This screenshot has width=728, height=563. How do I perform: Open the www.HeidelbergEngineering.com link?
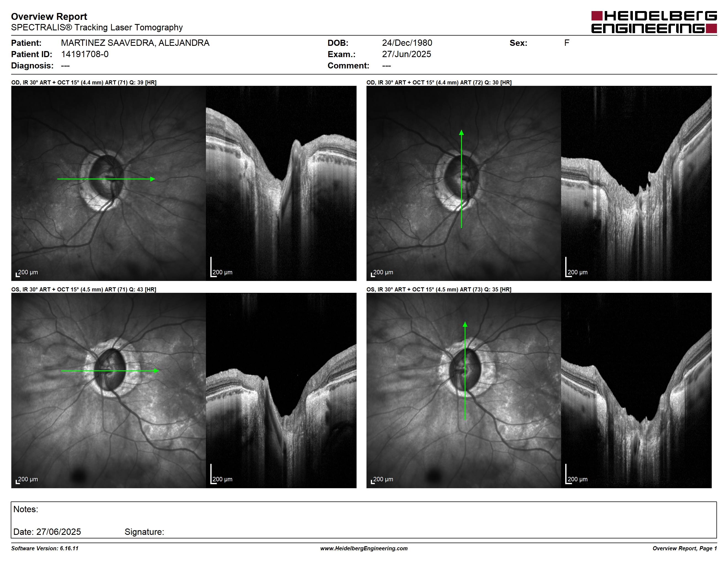click(364, 548)
